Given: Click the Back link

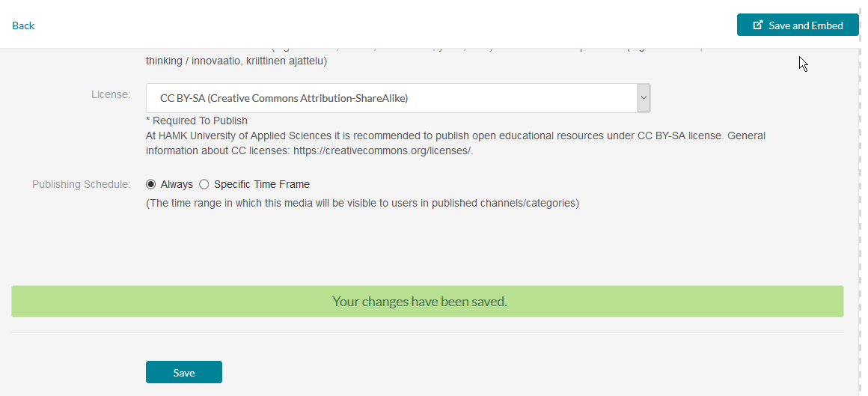Looking at the screenshot, I should [x=23, y=25].
